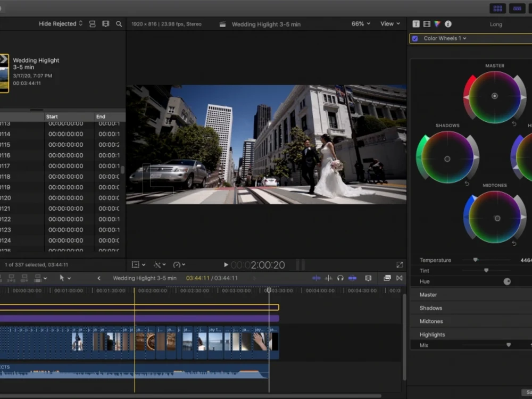Click the playhead marker near 00:03:30:00
The width and height of the screenshot is (532, 399).
269,290
